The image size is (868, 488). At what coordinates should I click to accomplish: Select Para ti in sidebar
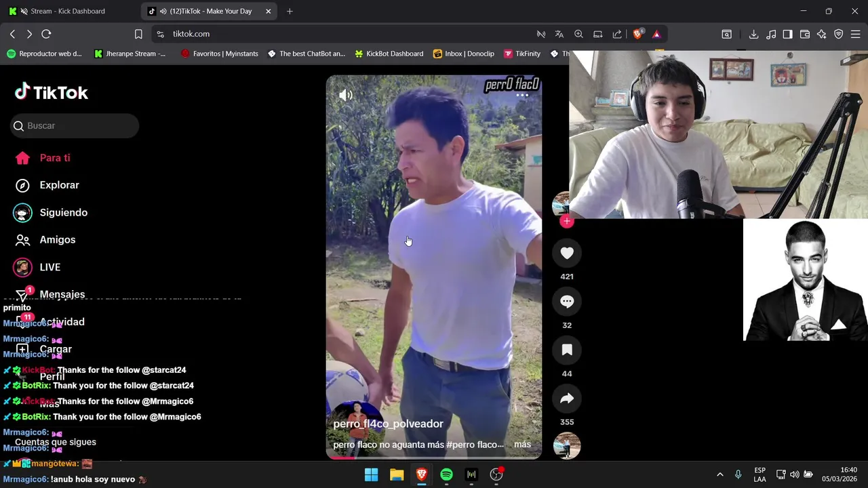[43, 158]
